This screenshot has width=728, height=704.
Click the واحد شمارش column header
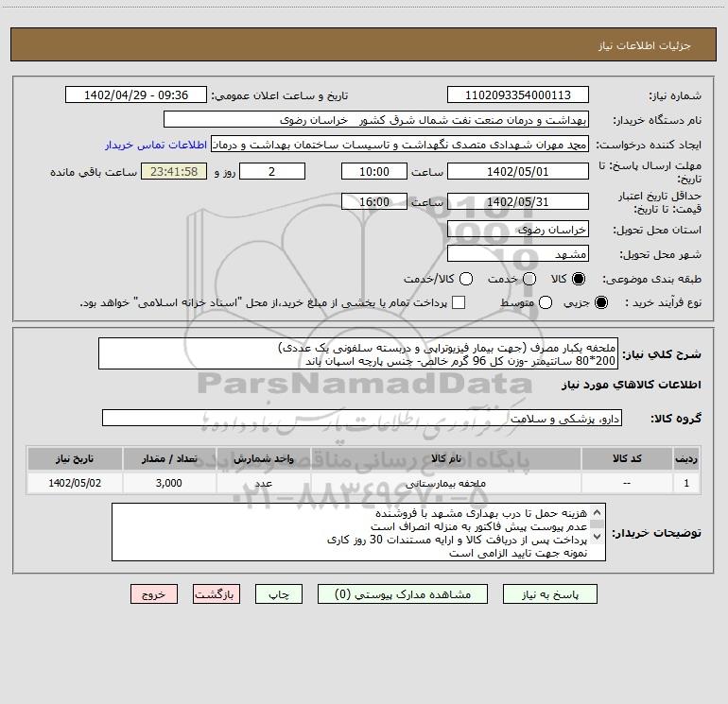tap(263, 458)
